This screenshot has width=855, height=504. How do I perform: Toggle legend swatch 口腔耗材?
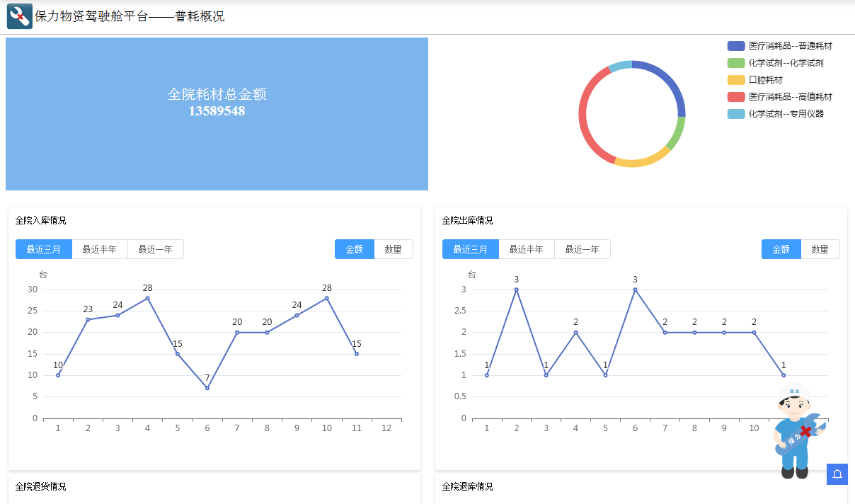click(736, 80)
